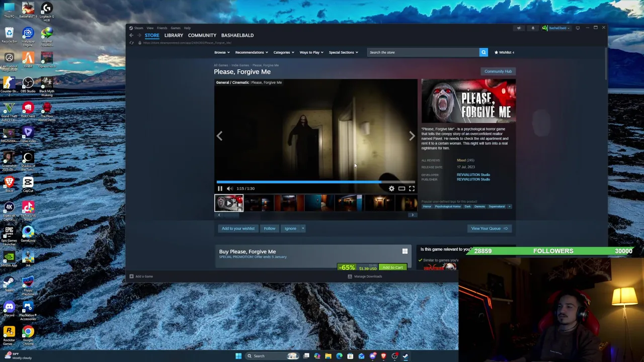Go forward with Steam forward arrow
Viewport: 644px width, 362px height.
139,35
